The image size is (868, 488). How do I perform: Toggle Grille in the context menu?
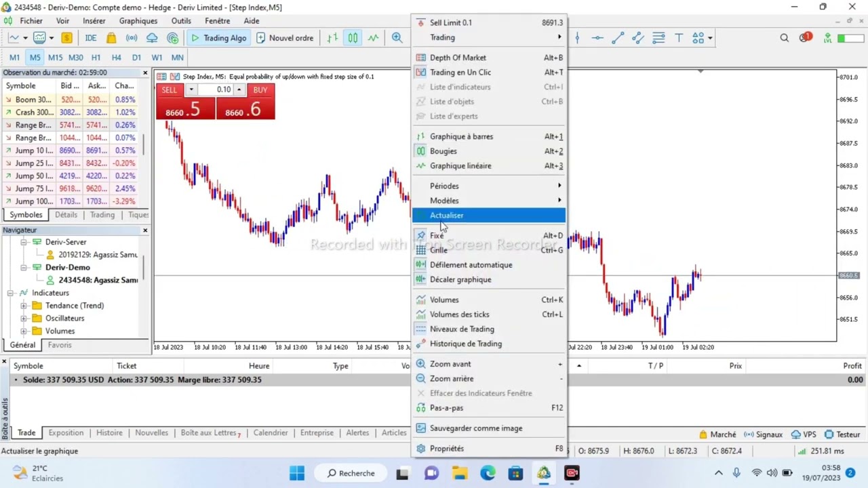click(488, 250)
